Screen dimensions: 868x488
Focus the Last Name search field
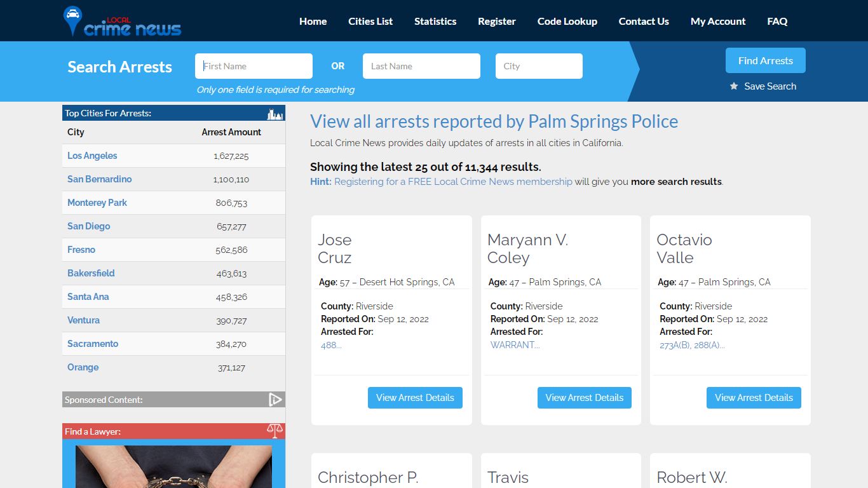(x=421, y=66)
